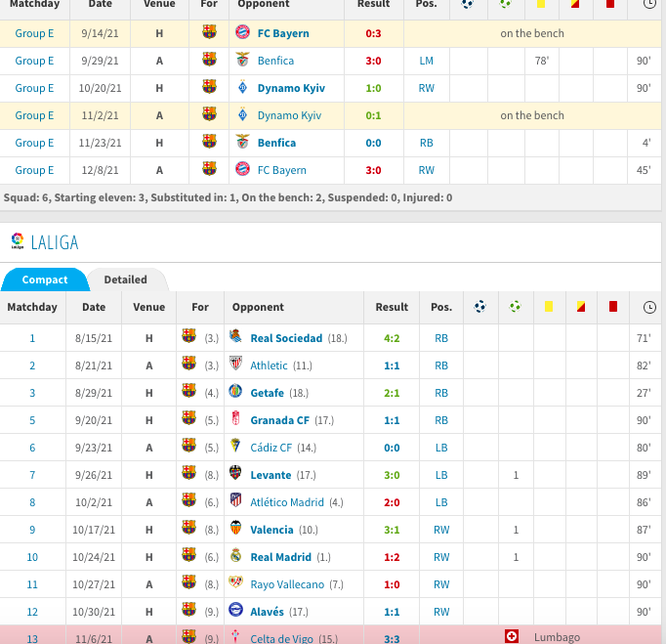Image resolution: width=666 pixels, height=644 pixels.
Task: Click the second yellow card icon in LaLiga header
Action: pyautogui.click(x=581, y=307)
